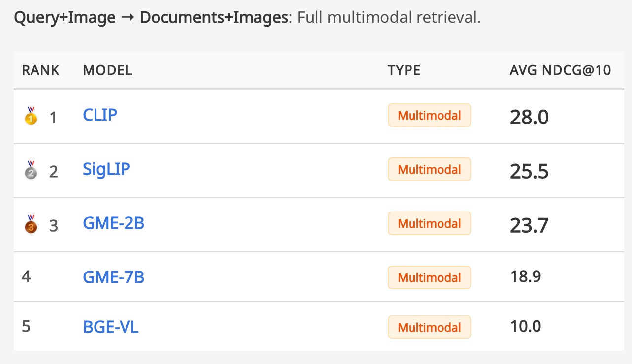Open the GME-7B model link
Viewport: 632px width, 364px height.
click(113, 277)
